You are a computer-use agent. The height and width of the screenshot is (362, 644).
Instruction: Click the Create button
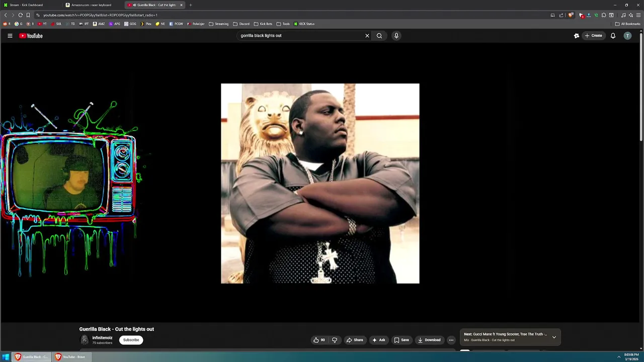click(593, 36)
